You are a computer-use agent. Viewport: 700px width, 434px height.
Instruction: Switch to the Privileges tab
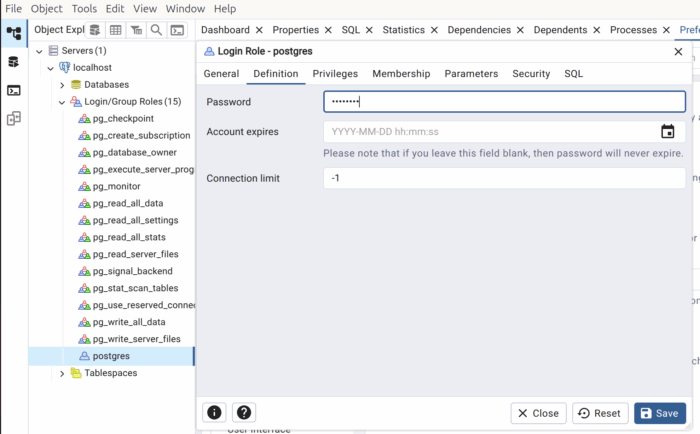click(x=335, y=74)
